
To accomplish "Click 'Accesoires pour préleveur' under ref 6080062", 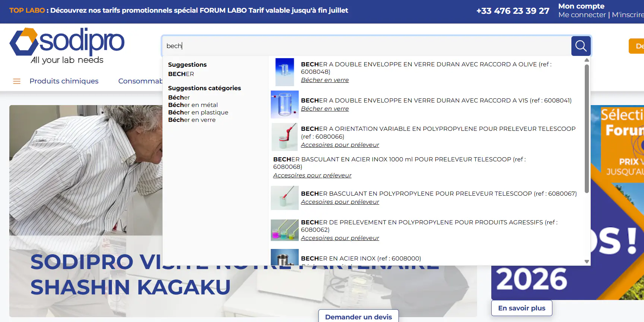I will 340,238.
